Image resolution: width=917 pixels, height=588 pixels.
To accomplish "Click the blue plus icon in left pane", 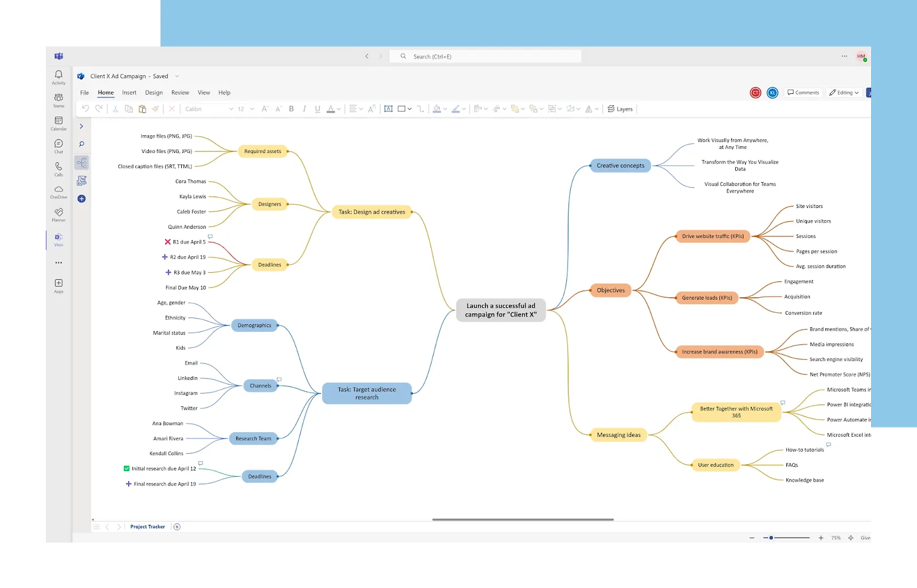I will pyautogui.click(x=81, y=199).
